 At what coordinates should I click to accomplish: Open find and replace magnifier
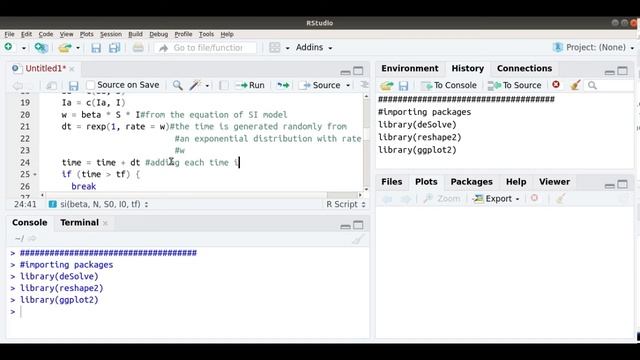point(178,85)
